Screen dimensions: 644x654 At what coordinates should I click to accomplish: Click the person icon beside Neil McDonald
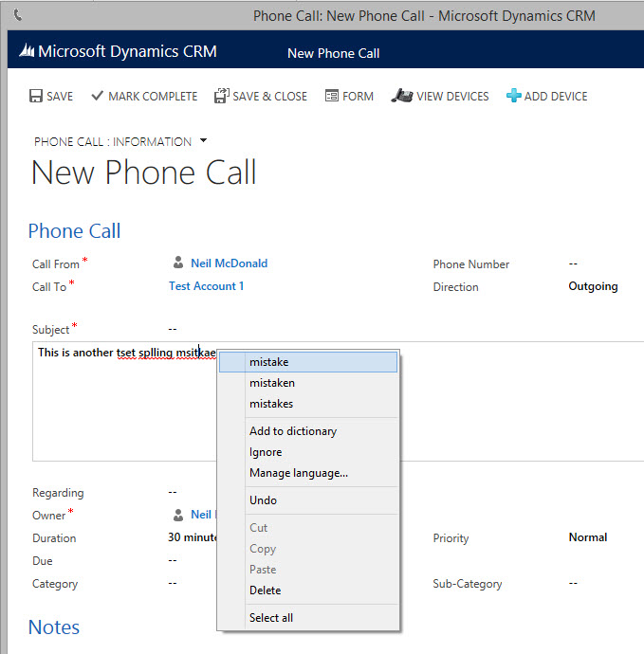[178, 263]
